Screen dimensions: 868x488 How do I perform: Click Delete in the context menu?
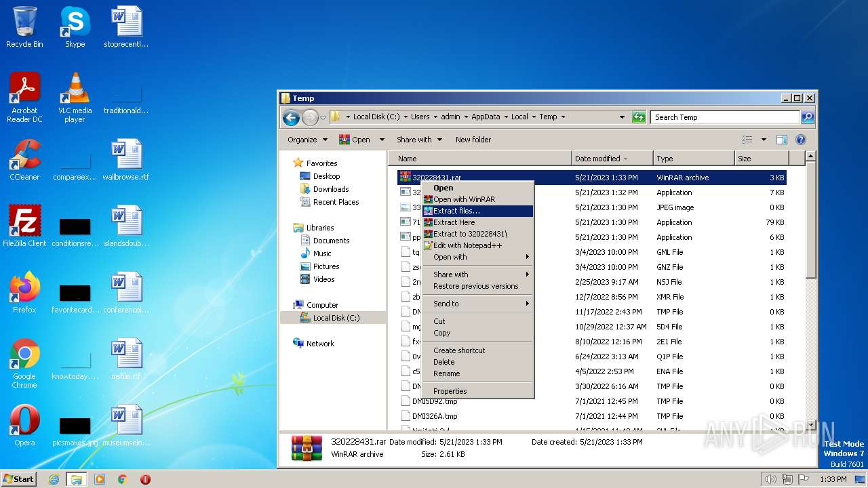[x=477, y=362]
